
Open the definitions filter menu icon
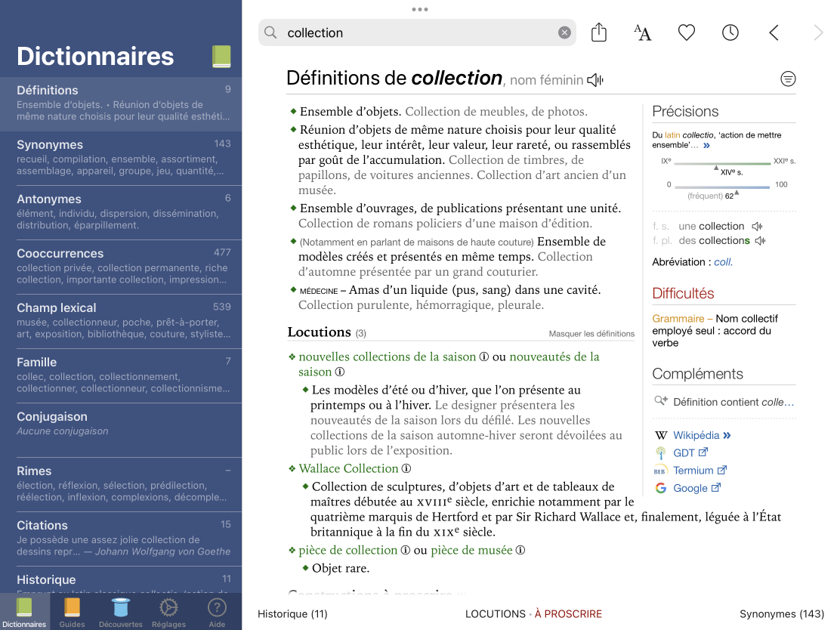pyautogui.click(x=787, y=79)
